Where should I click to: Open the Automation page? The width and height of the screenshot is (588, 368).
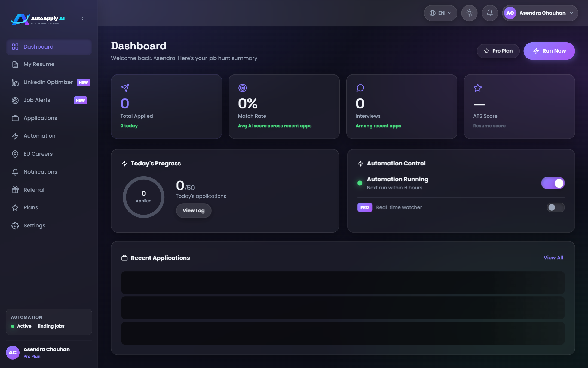tap(49, 136)
